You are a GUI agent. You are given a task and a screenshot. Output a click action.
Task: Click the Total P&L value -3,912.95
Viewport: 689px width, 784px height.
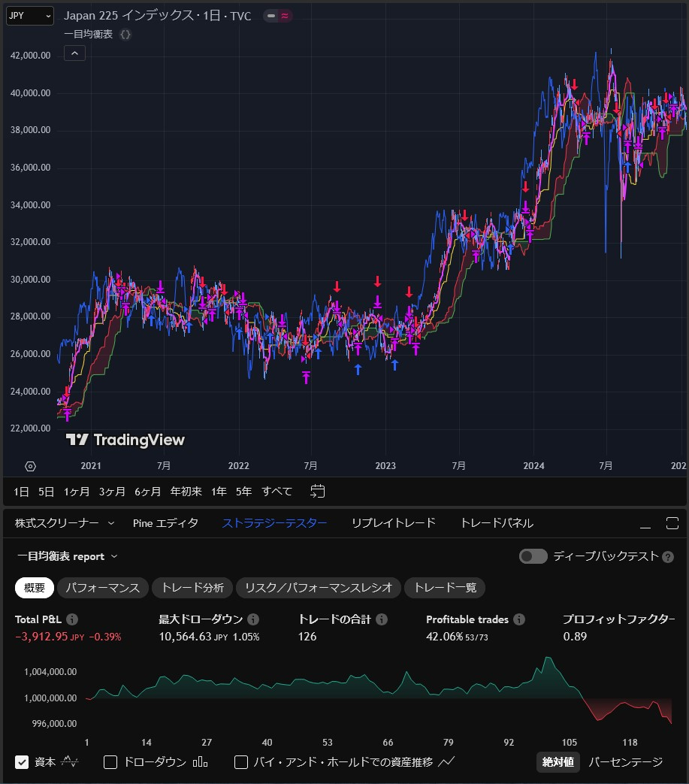pos(42,637)
